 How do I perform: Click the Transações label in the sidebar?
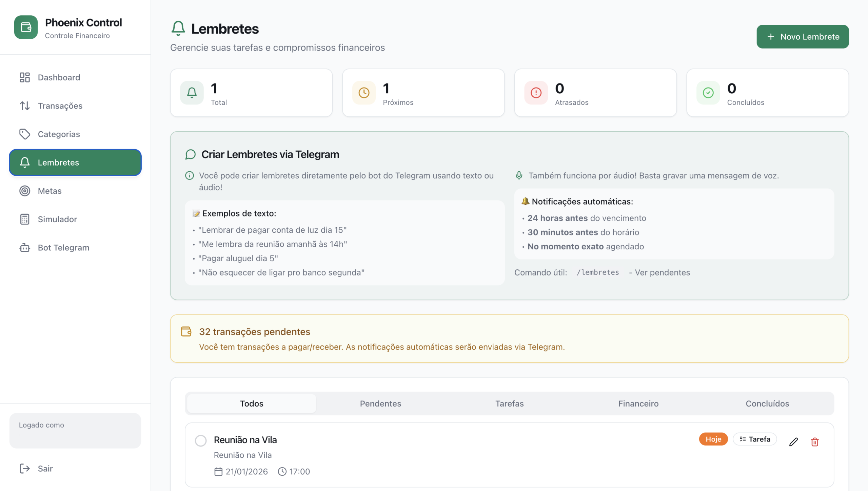(x=60, y=106)
